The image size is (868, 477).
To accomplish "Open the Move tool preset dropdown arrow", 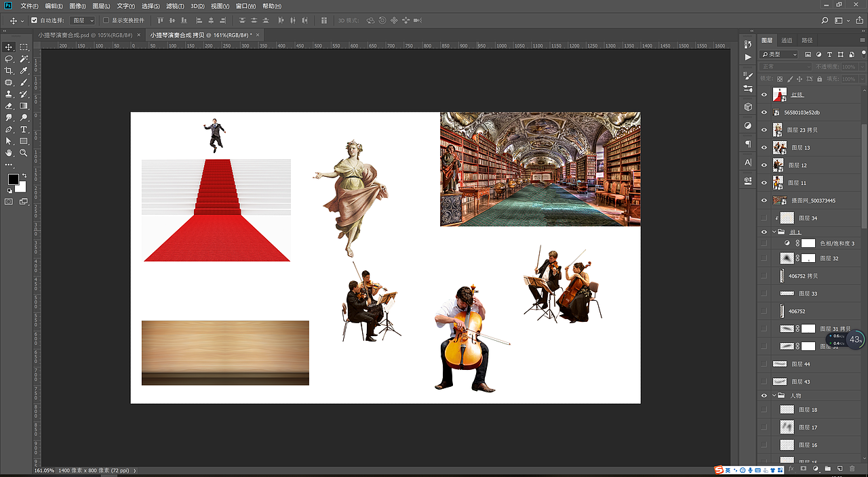I will tap(22, 20).
